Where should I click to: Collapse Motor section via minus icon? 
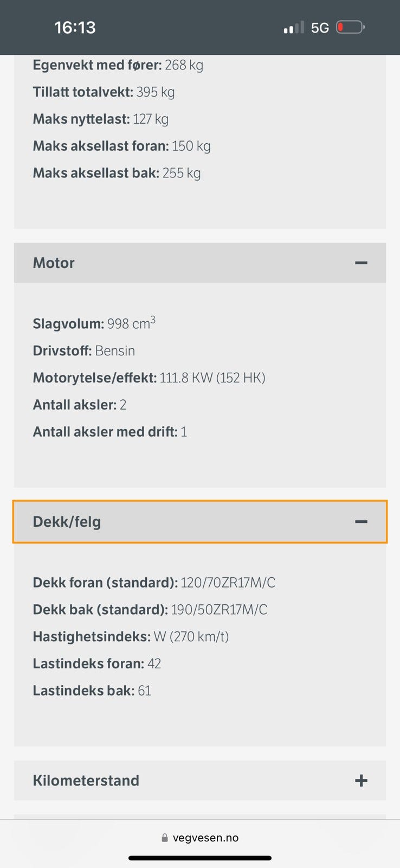[361, 263]
